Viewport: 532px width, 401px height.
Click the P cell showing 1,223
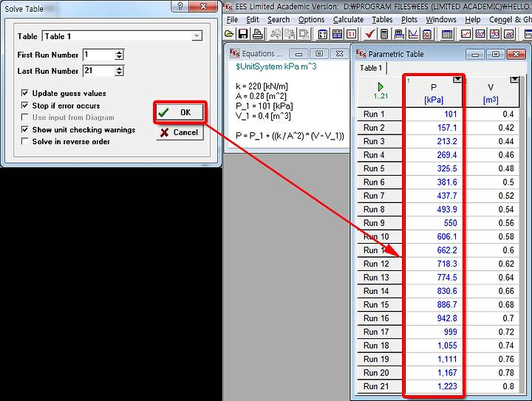pos(433,386)
